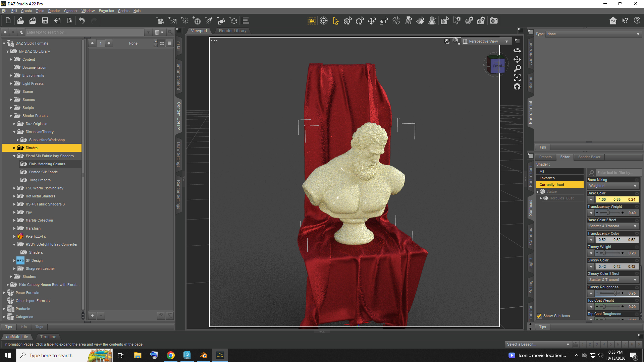The width and height of the screenshot is (644, 362).
Task: Adjust the Glossy Roughness slider
Action: click(615, 293)
